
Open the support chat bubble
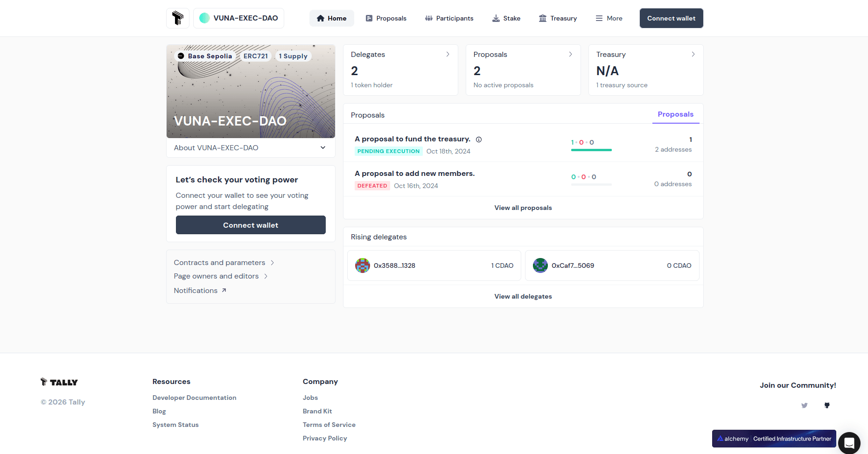pyautogui.click(x=849, y=443)
